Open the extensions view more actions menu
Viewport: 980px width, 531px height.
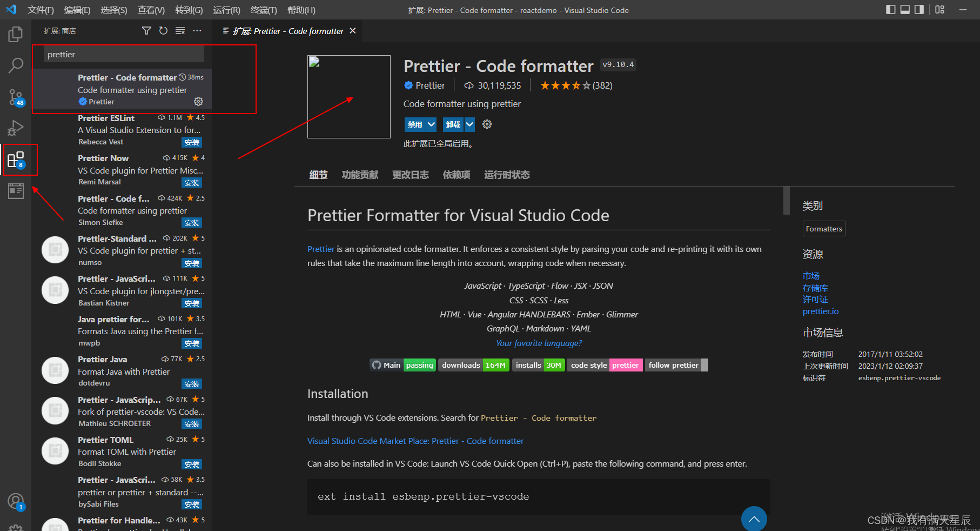pyautogui.click(x=197, y=31)
